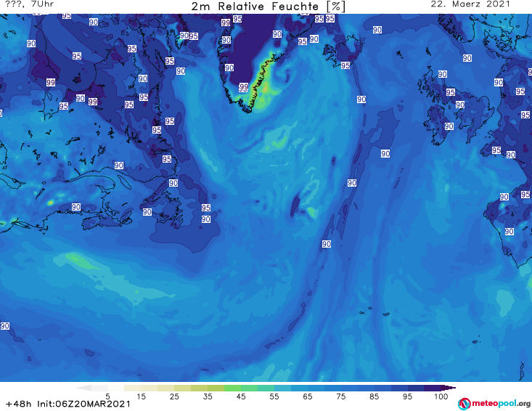532x411 pixels.
Task: Click the 'Init:06Z20MAR2021' initialization text
Action: coord(83,404)
